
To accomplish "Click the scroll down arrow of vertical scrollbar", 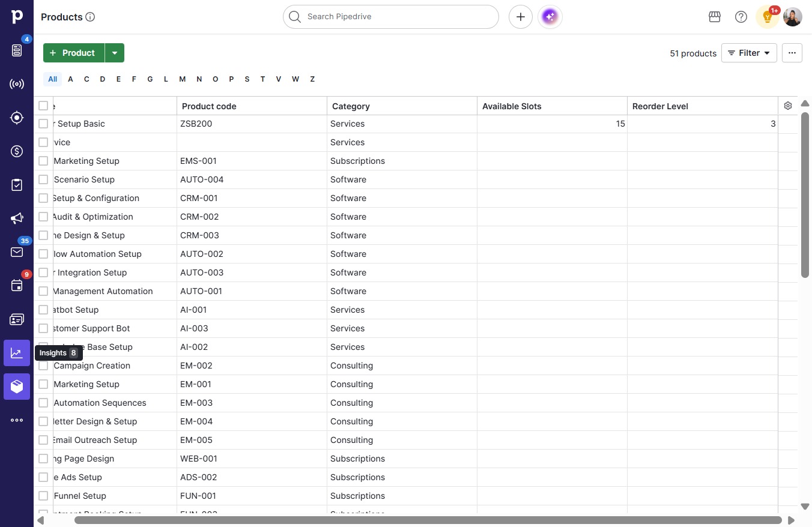I will [805, 507].
